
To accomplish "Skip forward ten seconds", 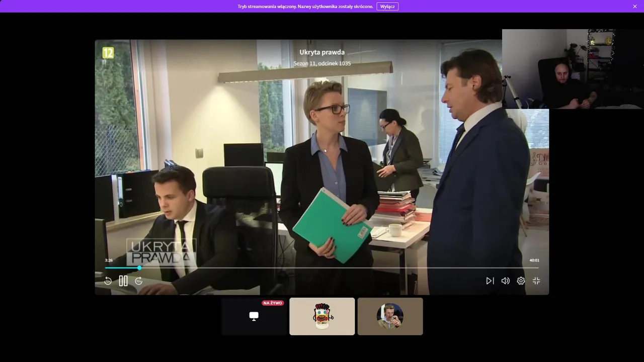I will click(139, 281).
